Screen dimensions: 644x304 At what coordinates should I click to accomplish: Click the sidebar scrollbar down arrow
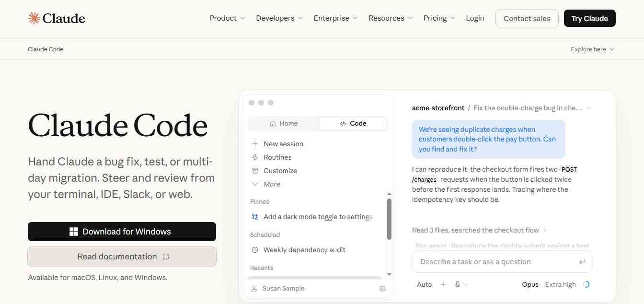[x=389, y=274]
